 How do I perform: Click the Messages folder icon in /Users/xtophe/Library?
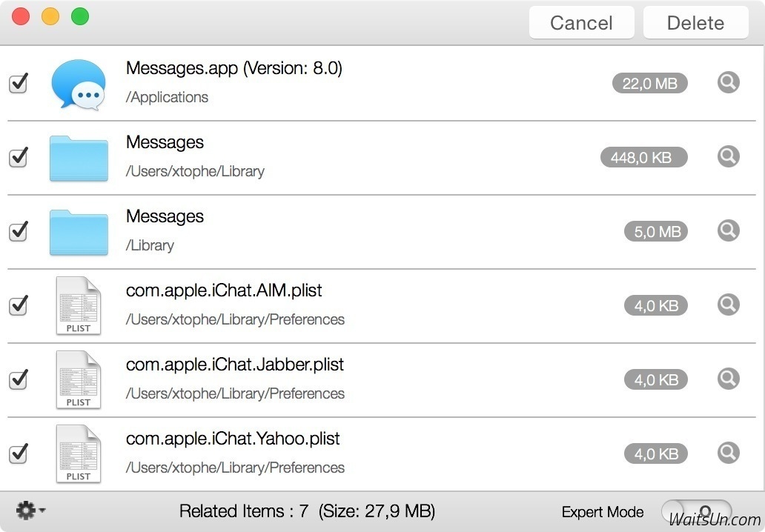point(78,158)
